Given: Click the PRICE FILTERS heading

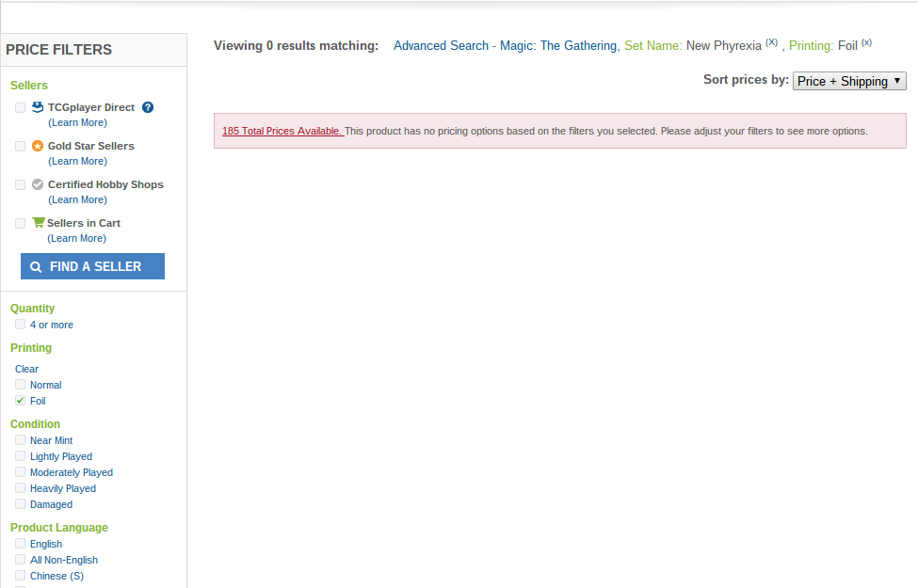Looking at the screenshot, I should (58, 50).
